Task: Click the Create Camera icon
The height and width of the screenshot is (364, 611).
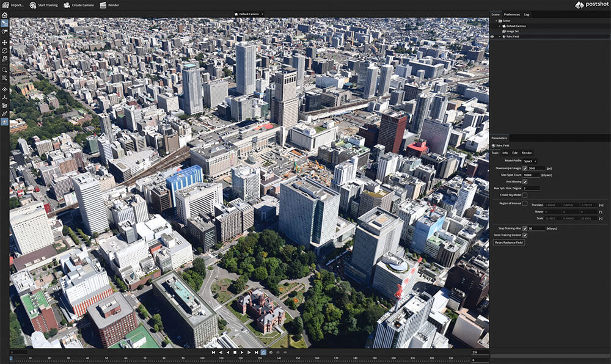Action: coord(67,5)
